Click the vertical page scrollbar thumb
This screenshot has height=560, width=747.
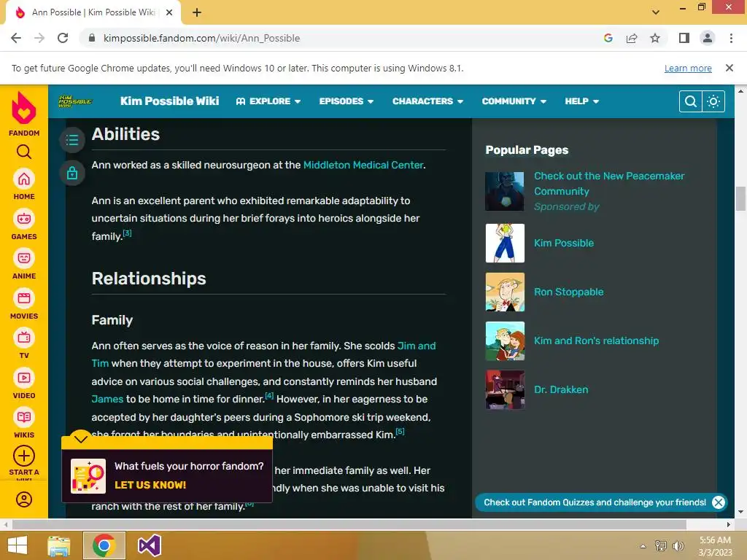[x=740, y=198]
